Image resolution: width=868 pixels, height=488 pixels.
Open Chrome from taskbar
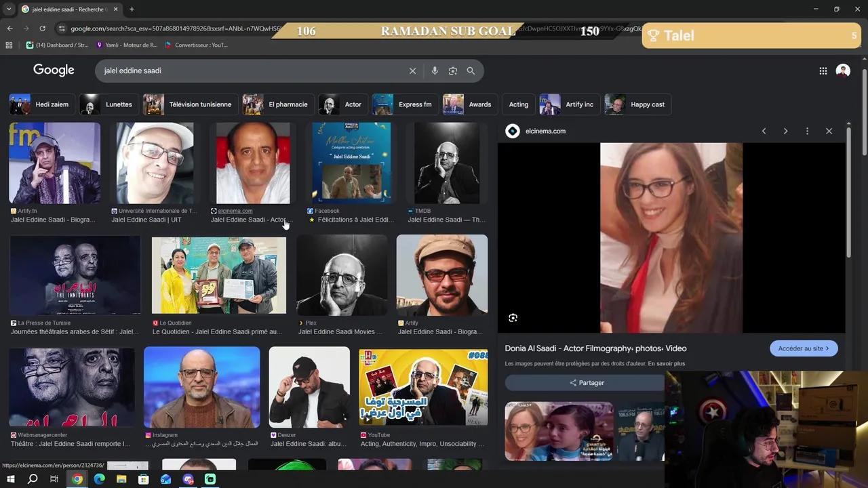click(77, 479)
